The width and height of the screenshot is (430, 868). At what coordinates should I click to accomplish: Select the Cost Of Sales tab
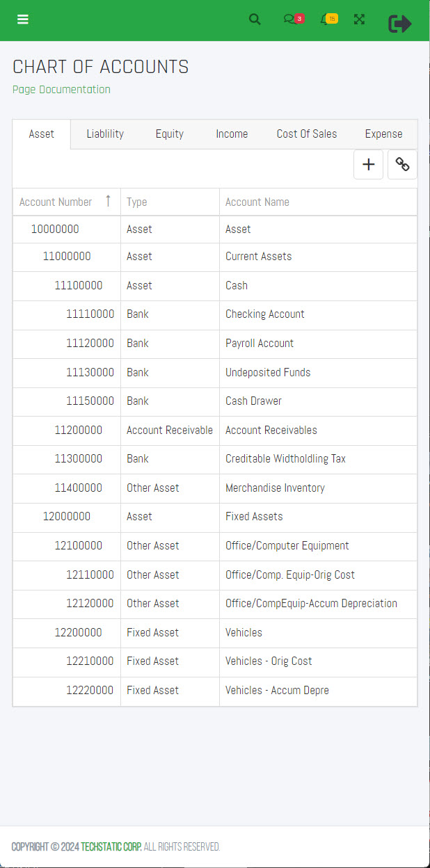coord(307,134)
